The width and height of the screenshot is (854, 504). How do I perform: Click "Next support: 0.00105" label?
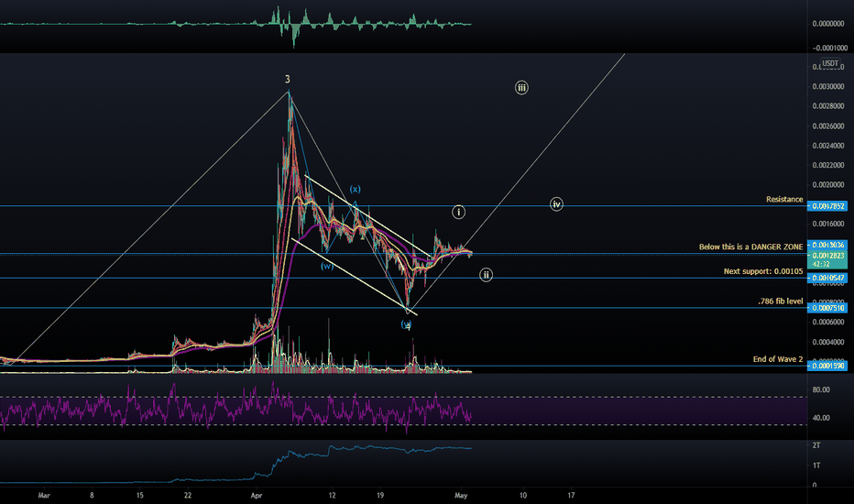click(x=763, y=271)
